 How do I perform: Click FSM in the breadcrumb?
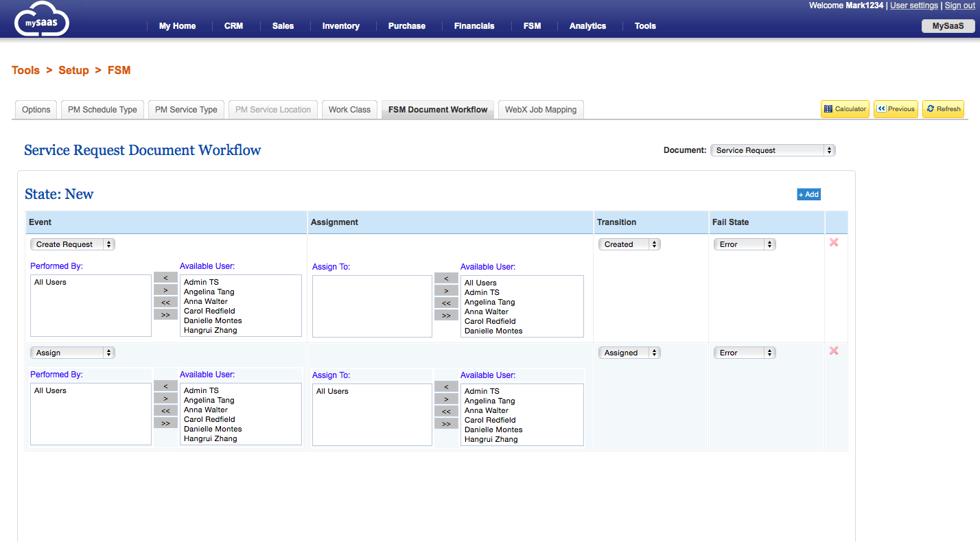point(119,70)
